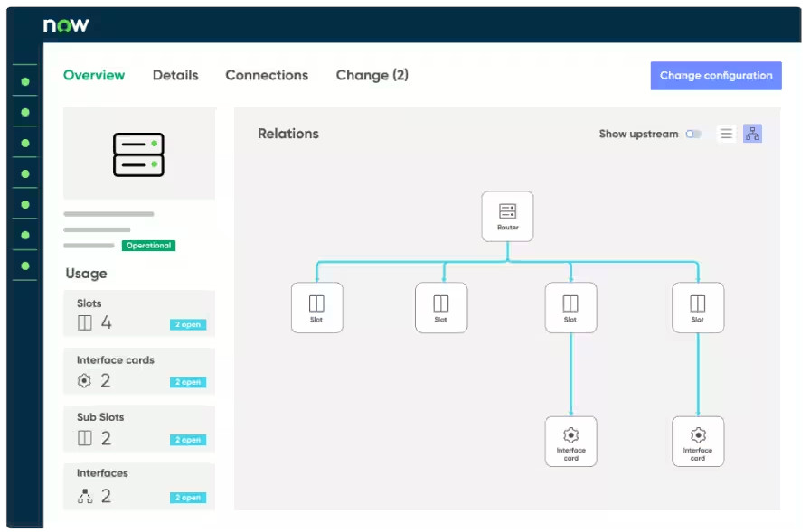
Task: Click the Interface cards gear icon
Action: point(84,381)
